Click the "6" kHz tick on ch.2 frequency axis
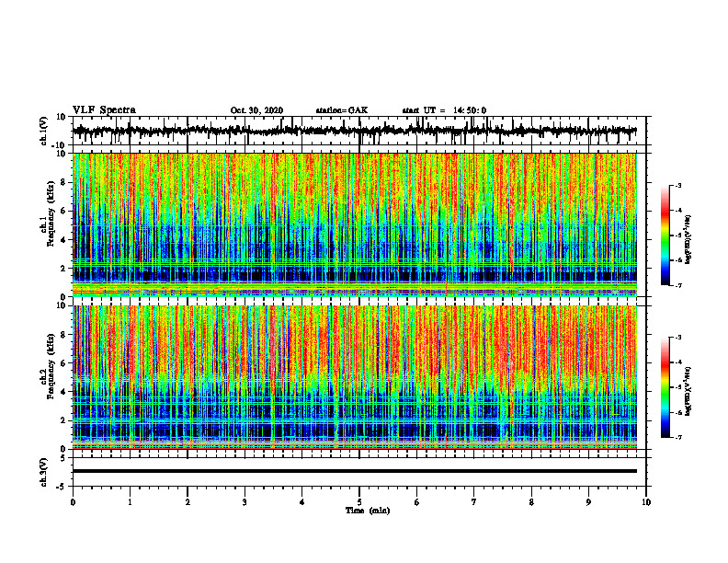This screenshot has width=728, height=563. coord(64,363)
